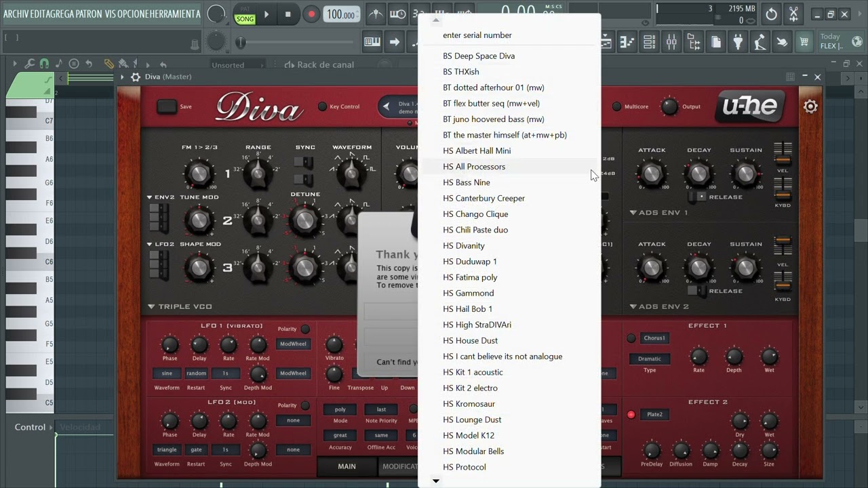The width and height of the screenshot is (868, 488).
Task: Open the audio editor scissors icon
Action: coord(793,14)
